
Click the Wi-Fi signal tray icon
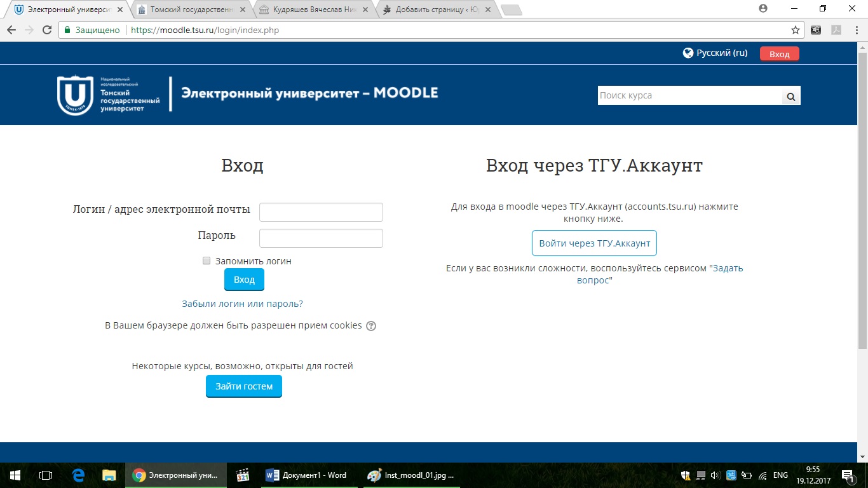point(762,475)
